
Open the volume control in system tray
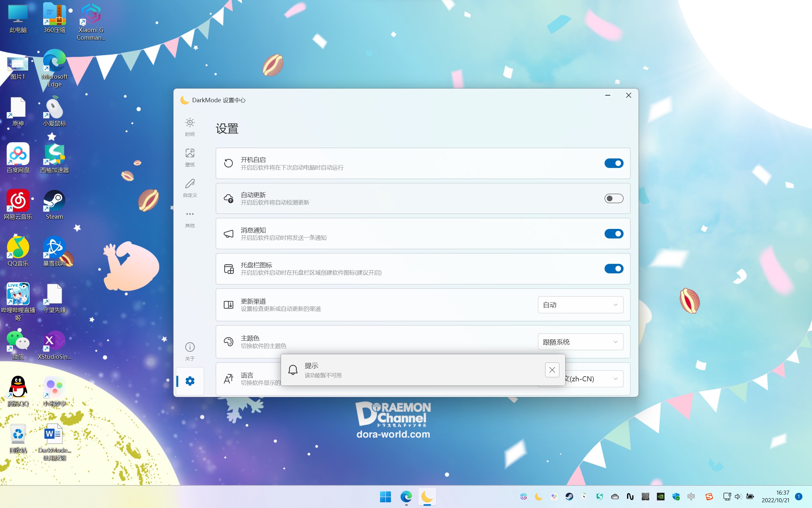tap(737, 497)
